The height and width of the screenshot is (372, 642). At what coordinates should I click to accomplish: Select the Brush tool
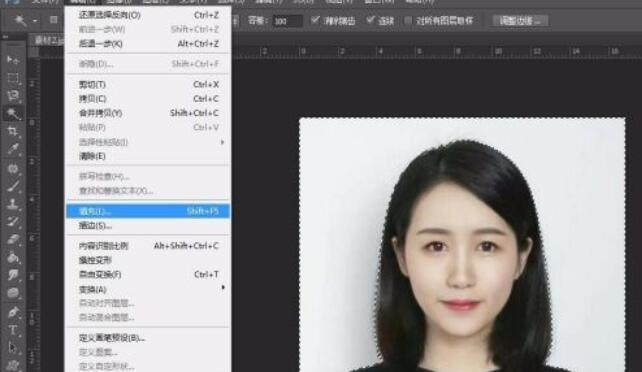[13, 186]
